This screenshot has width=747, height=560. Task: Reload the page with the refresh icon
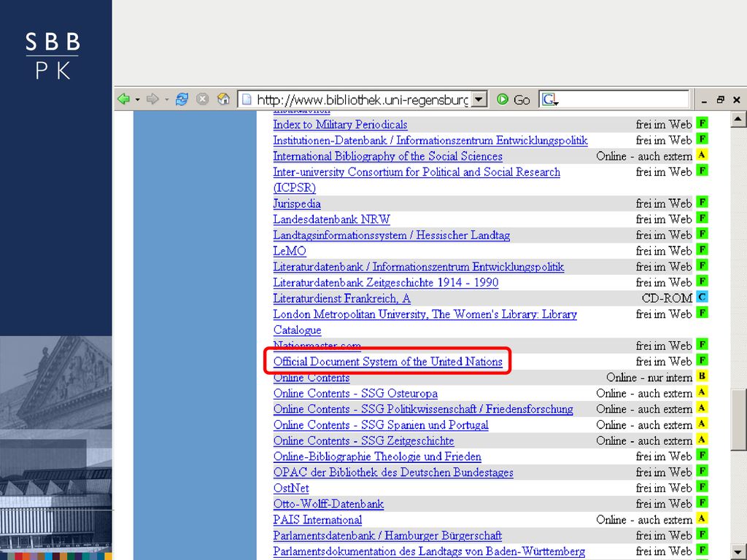pyautogui.click(x=182, y=99)
